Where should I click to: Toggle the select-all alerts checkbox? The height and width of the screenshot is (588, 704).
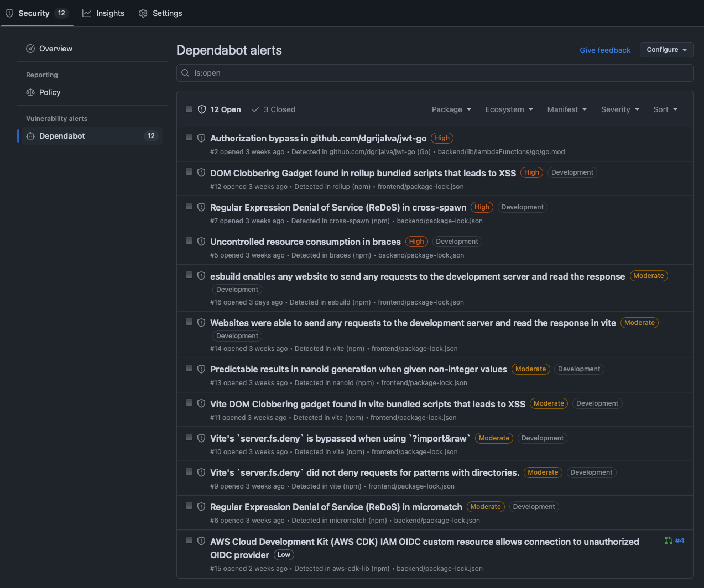coord(189,109)
